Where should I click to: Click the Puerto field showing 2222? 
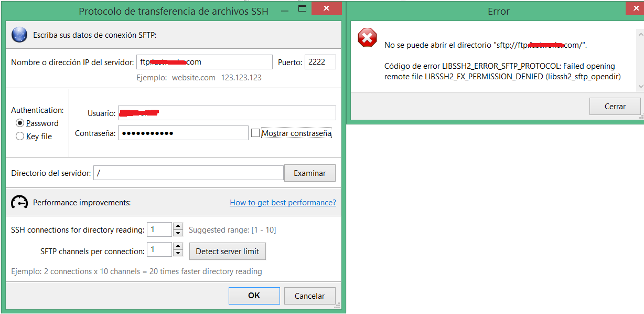point(320,62)
